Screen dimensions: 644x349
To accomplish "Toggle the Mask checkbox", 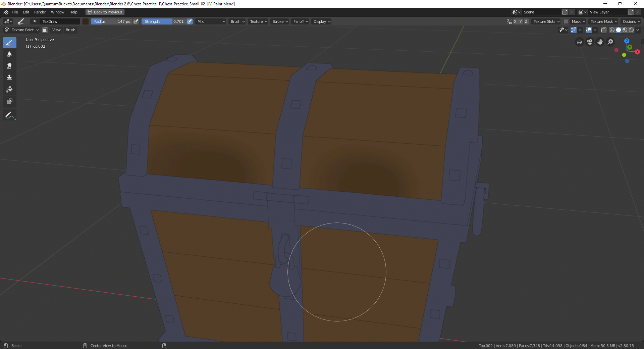I will point(566,21).
